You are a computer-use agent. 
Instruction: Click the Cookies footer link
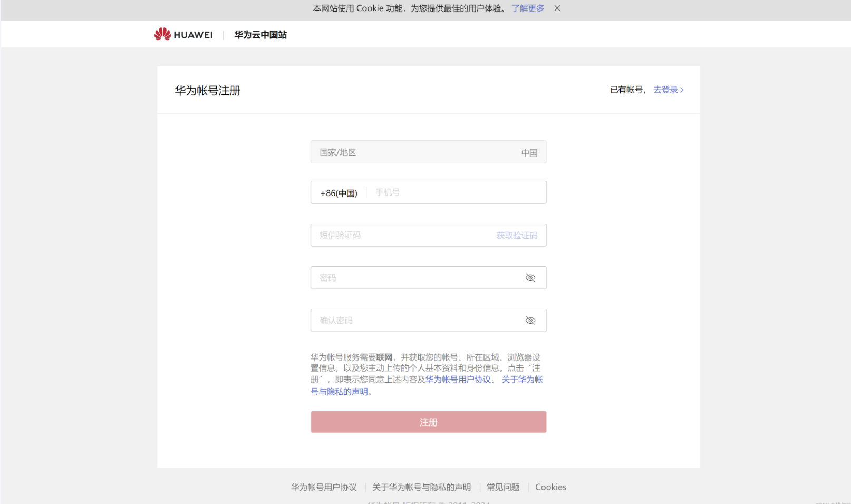(550, 488)
